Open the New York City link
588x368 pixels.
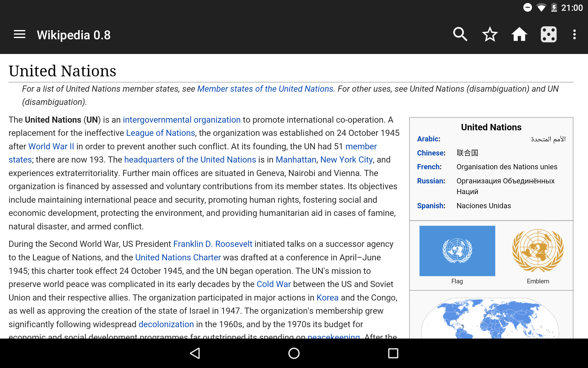point(346,159)
